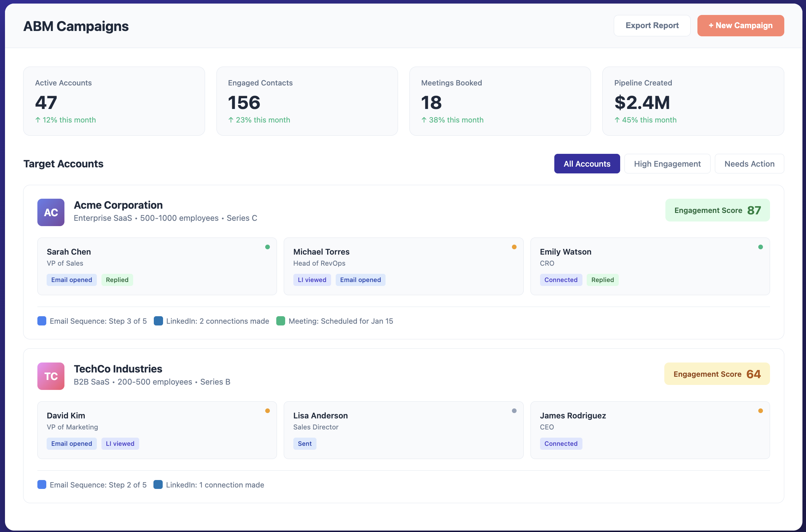Click Sarah Chen's green status dot
806x532 pixels.
267,247
